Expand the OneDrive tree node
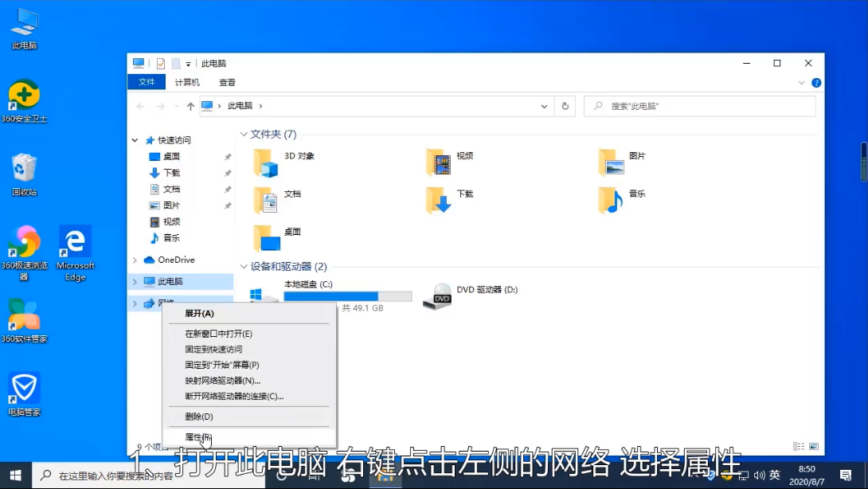This screenshot has height=489, width=868. pos(135,260)
